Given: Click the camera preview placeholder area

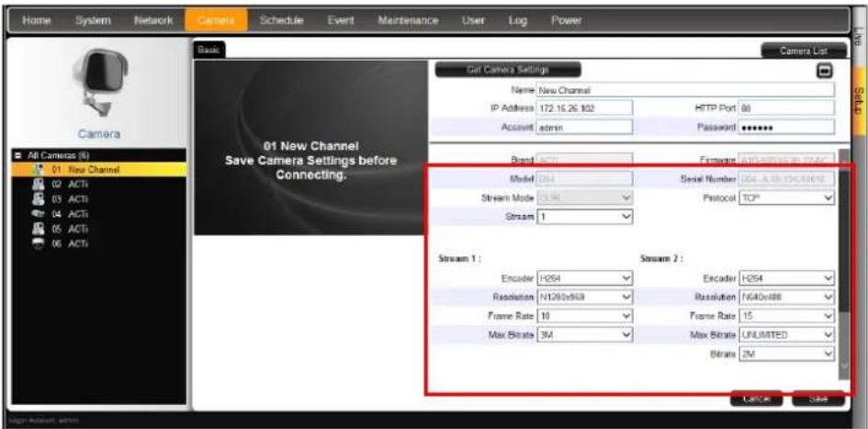Looking at the screenshot, I should [x=310, y=147].
